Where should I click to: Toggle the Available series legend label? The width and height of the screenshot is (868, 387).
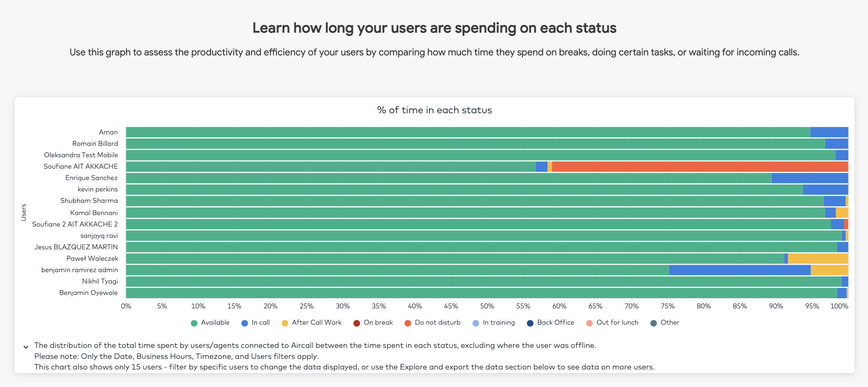click(x=215, y=322)
